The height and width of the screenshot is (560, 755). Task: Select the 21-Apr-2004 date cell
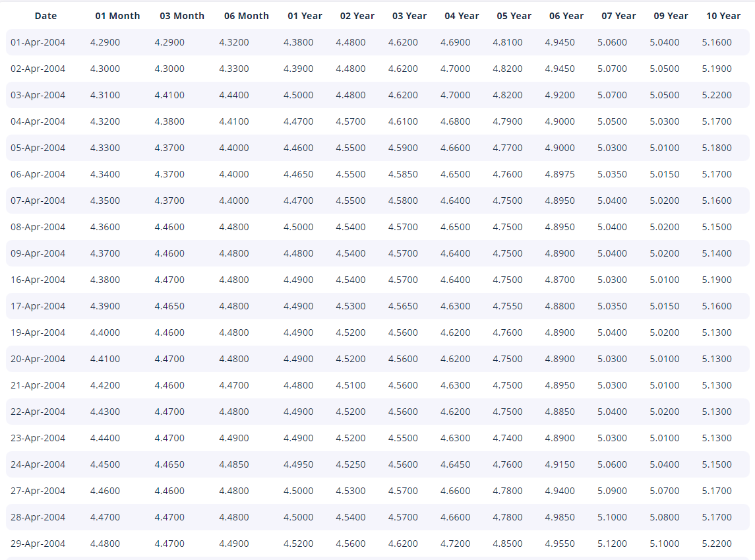pyautogui.click(x=38, y=385)
